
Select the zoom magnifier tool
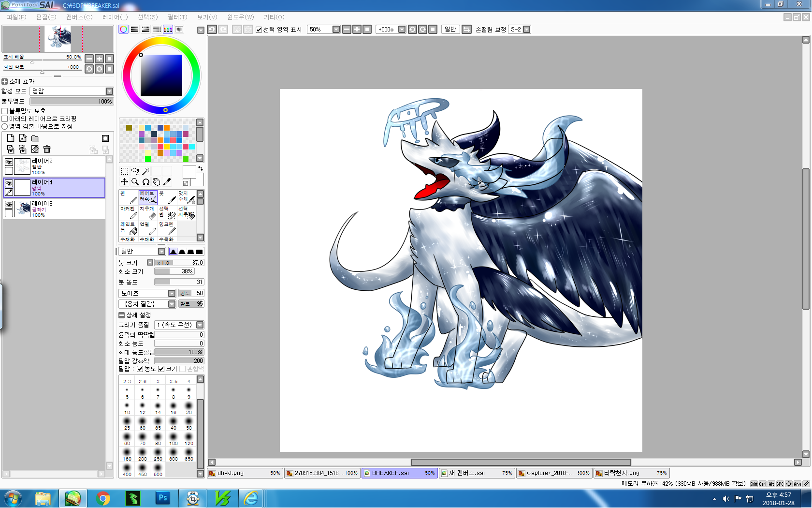coord(135,182)
